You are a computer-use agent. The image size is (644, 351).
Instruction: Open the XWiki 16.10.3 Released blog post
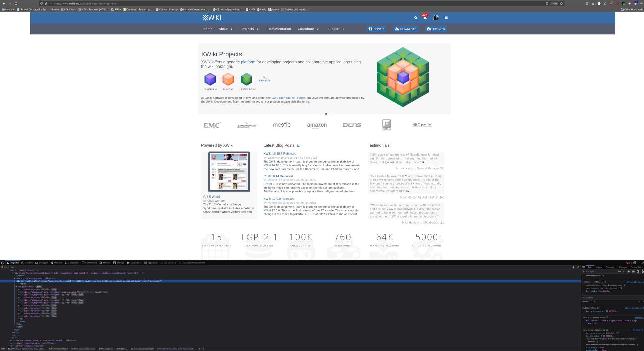point(280,154)
